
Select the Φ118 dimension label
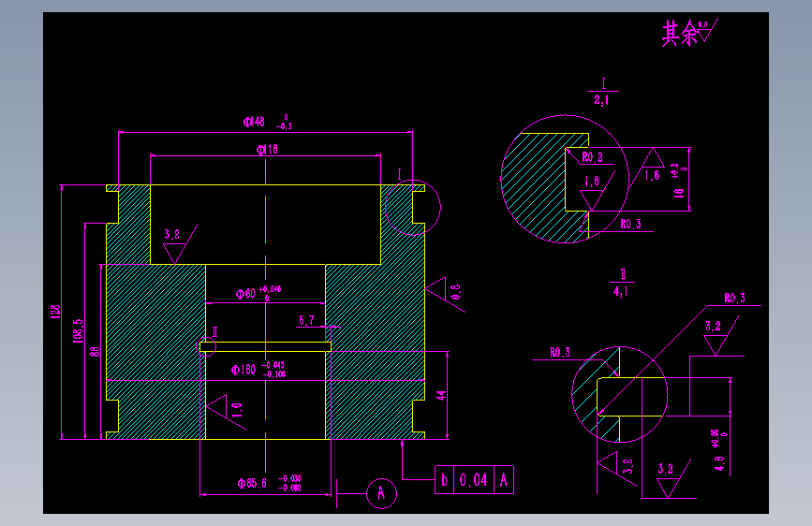[x=267, y=150]
